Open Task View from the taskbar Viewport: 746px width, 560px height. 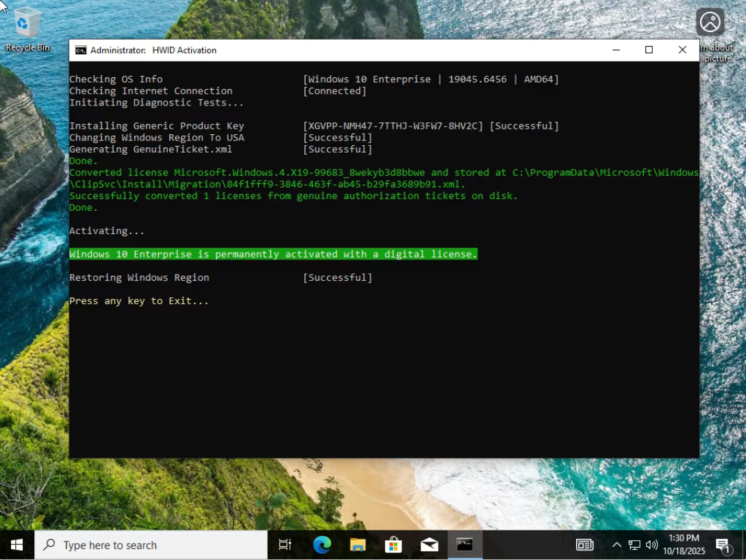coord(285,545)
